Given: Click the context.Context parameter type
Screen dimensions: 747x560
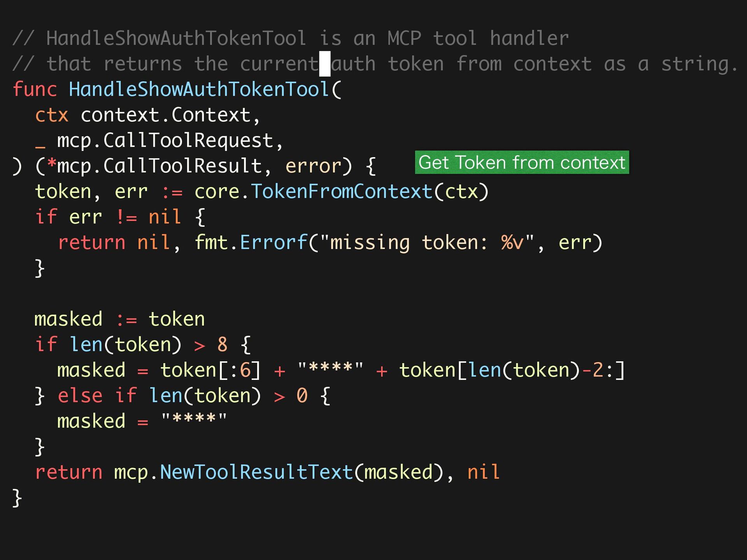Looking at the screenshot, I should pos(166,115).
